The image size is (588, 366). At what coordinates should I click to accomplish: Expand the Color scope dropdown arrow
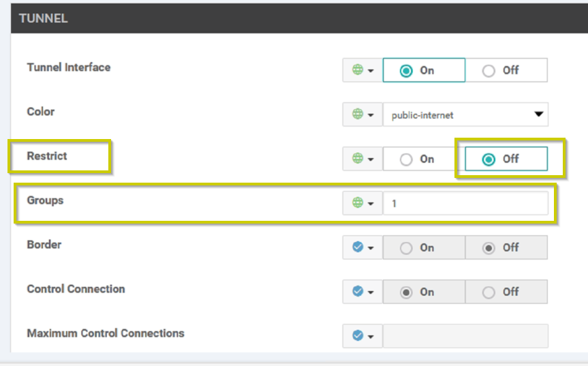coord(371,115)
